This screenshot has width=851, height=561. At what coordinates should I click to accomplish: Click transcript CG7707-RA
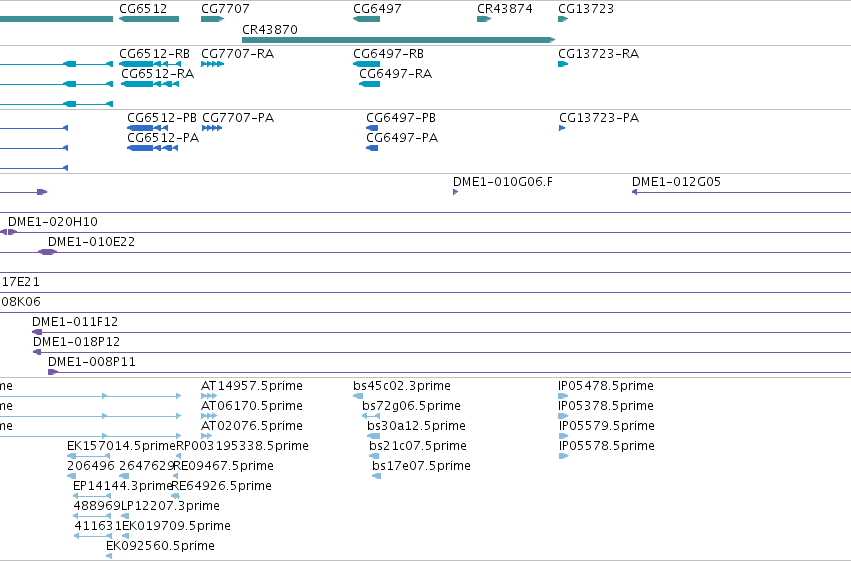[212, 64]
